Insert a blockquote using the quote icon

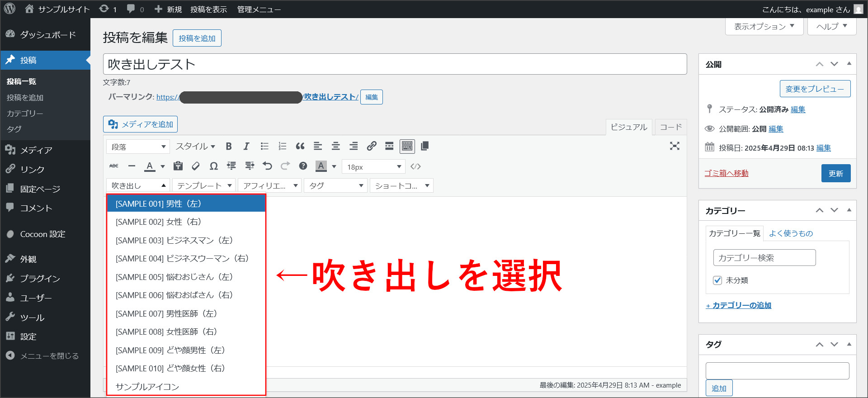pos(300,146)
